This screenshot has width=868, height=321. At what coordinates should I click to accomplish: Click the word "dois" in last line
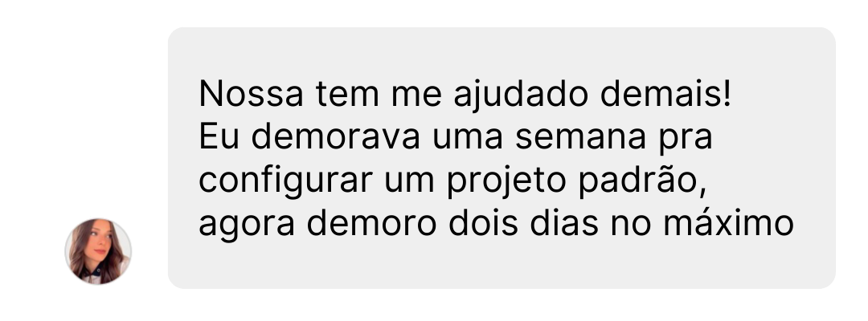[483, 222]
